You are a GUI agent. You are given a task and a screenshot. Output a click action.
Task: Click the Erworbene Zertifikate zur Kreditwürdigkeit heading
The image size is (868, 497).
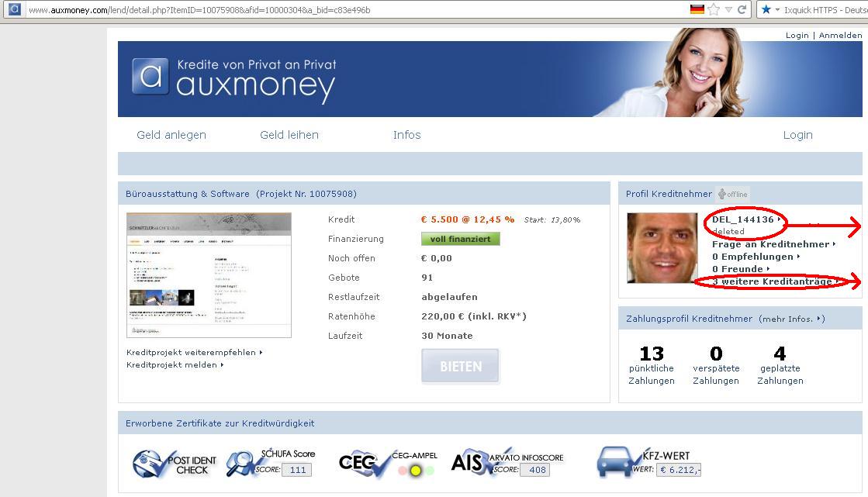tap(220, 423)
